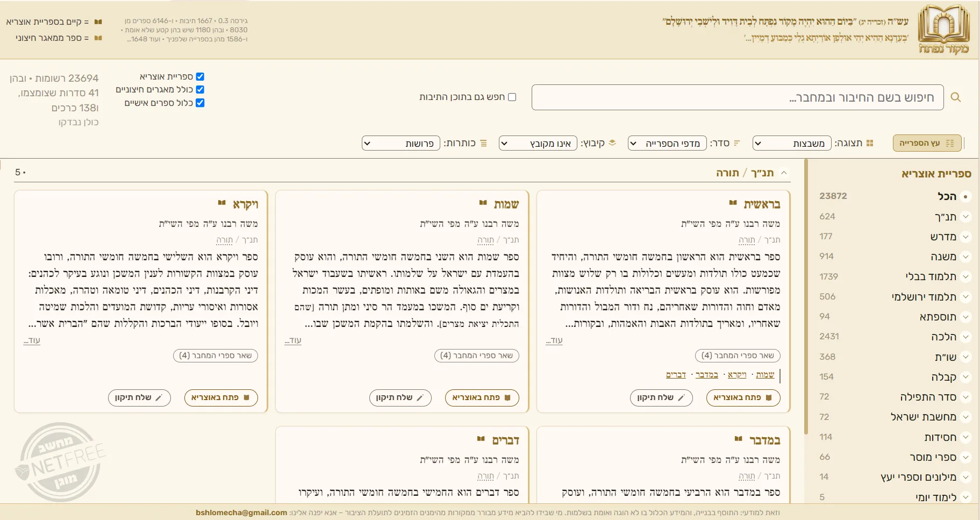
Task: Click the sort icon next to סדר
Action: pyautogui.click(x=736, y=143)
